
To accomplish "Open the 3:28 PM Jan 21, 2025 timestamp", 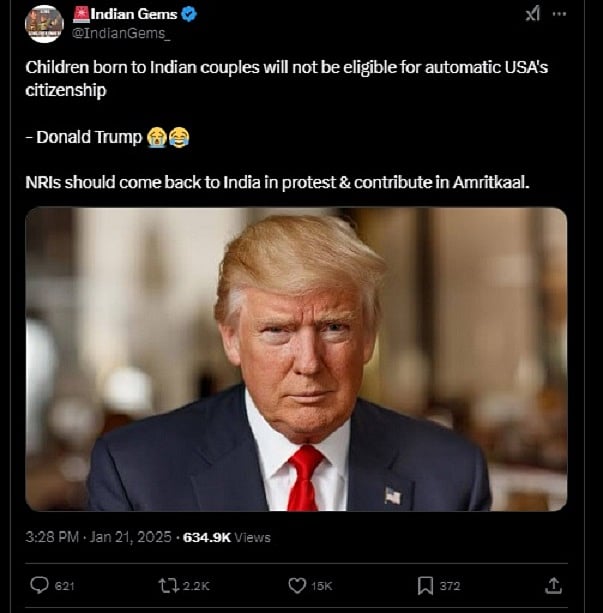I will point(98,537).
